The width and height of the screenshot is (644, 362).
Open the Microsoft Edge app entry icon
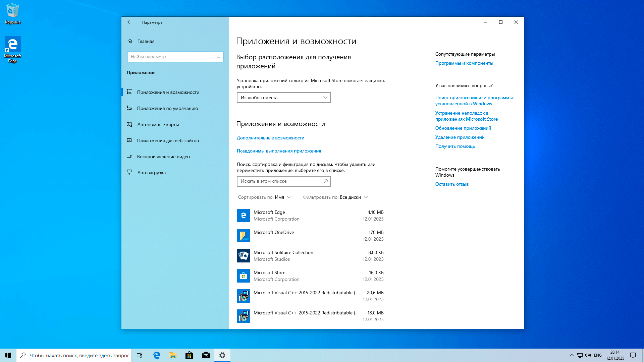coord(243,216)
